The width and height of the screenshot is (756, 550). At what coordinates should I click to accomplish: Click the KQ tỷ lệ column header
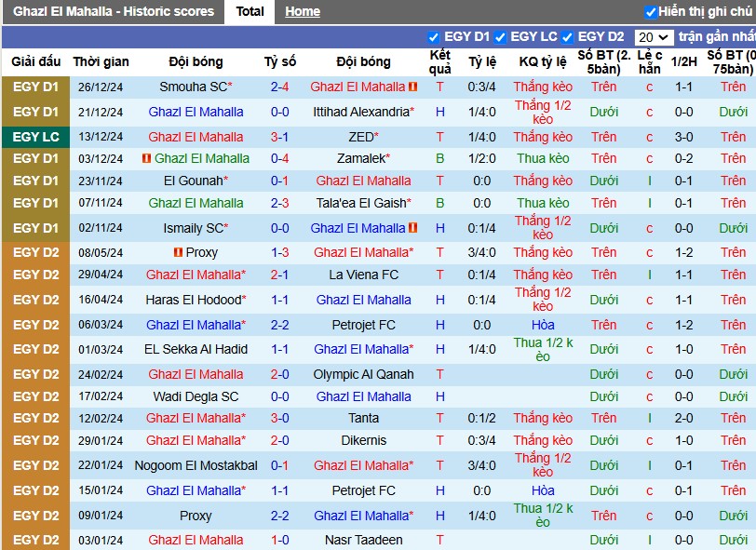pyautogui.click(x=543, y=61)
